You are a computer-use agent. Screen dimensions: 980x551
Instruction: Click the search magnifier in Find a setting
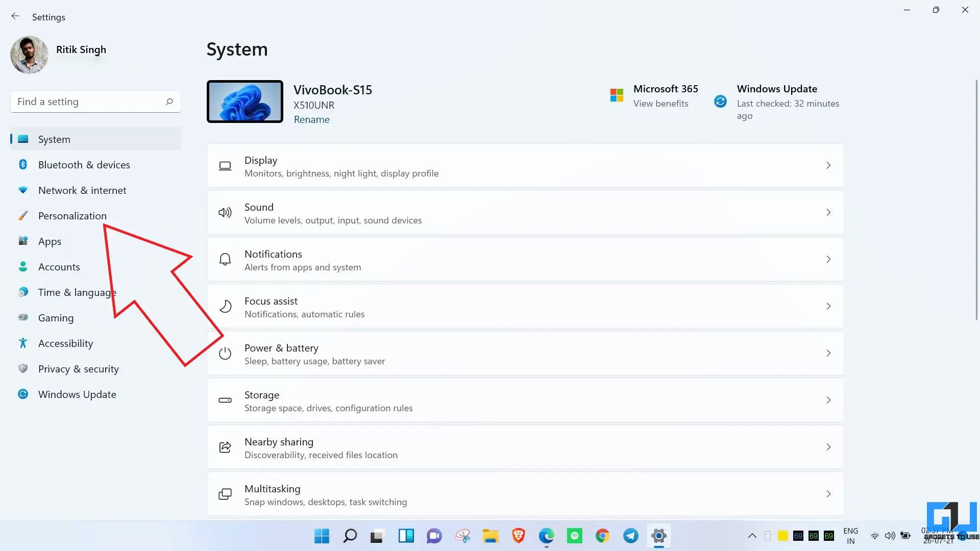pos(169,102)
